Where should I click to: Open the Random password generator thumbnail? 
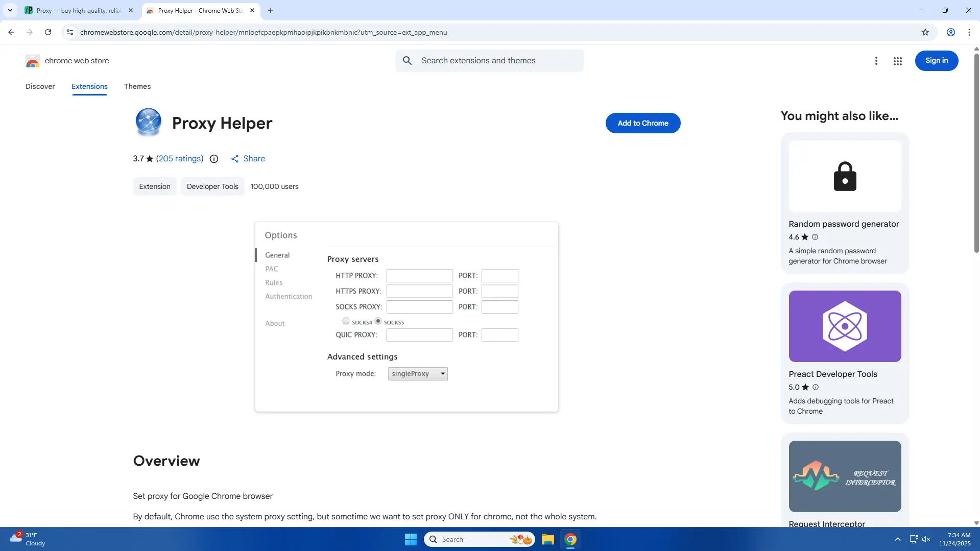coord(845,176)
